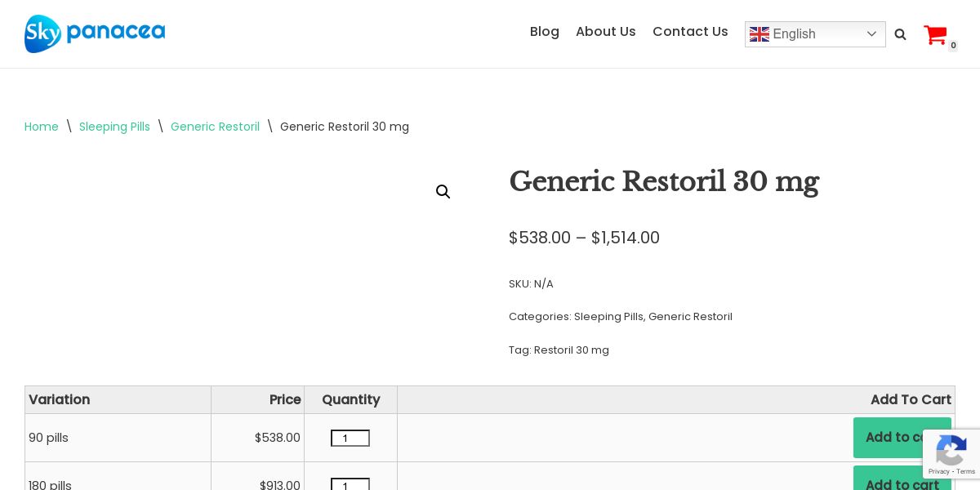Navigate to Home breadcrumb
This screenshot has width=980, height=490.
42,127
